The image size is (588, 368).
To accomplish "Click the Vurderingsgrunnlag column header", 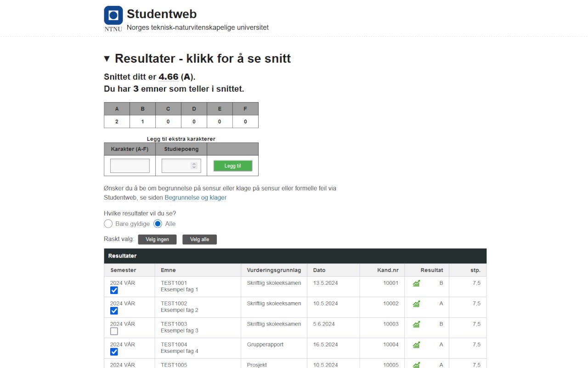I will pos(274,270).
